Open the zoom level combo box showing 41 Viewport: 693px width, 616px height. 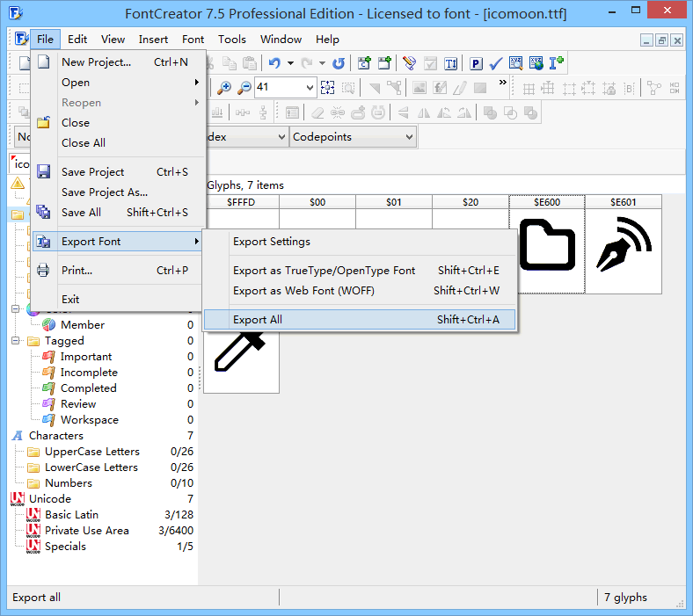(x=286, y=87)
